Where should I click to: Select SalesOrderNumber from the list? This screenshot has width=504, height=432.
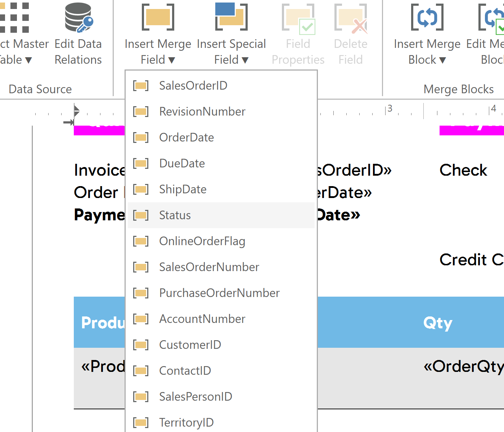click(x=221, y=267)
